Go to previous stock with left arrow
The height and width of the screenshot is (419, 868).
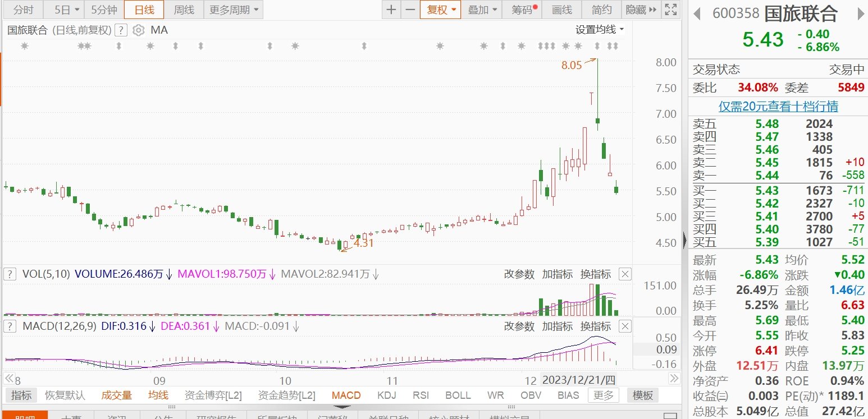pos(698,13)
